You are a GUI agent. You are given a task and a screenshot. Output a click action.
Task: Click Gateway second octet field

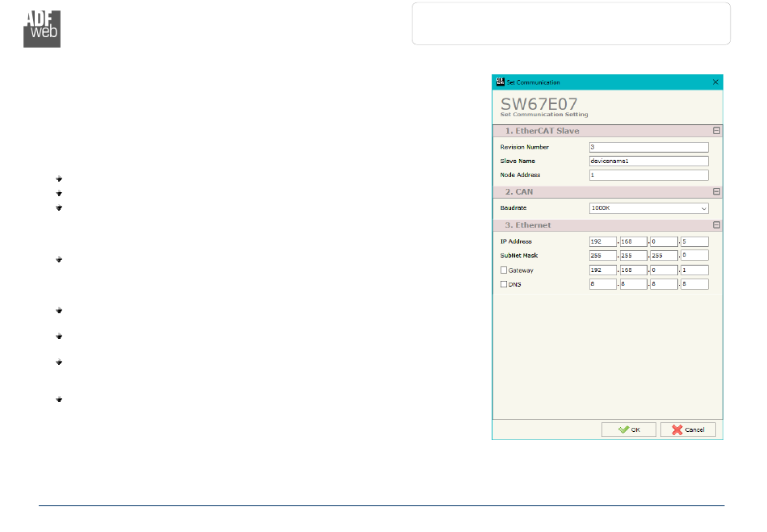pos(634,270)
